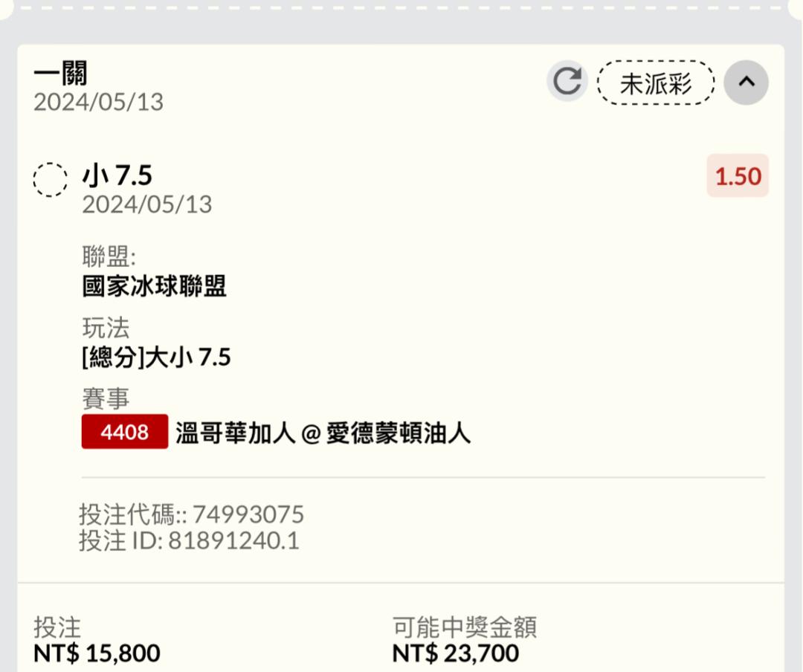The image size is (803, 672).
Task: Click the refresh circular arrow icon
Action: (567, 82)
